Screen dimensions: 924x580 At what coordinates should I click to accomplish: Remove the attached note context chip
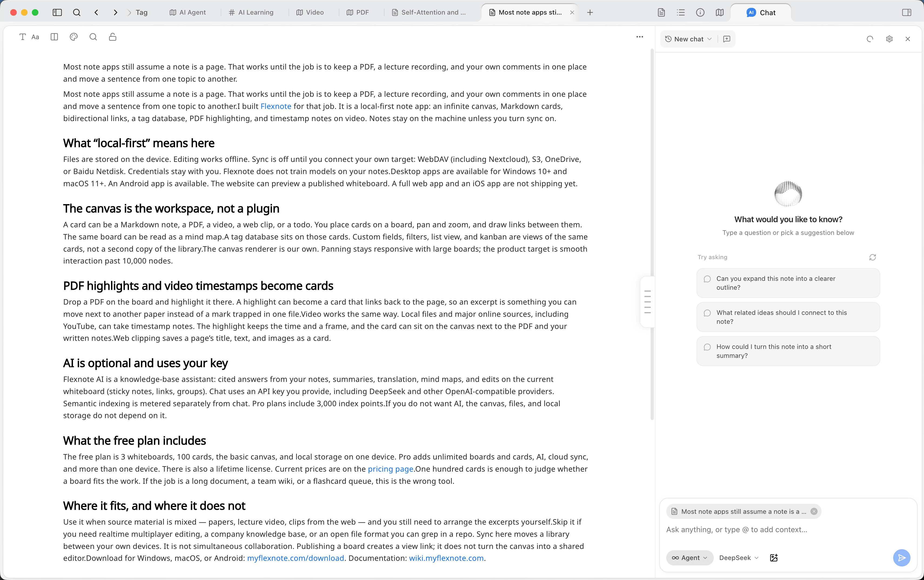pos(814,511)
